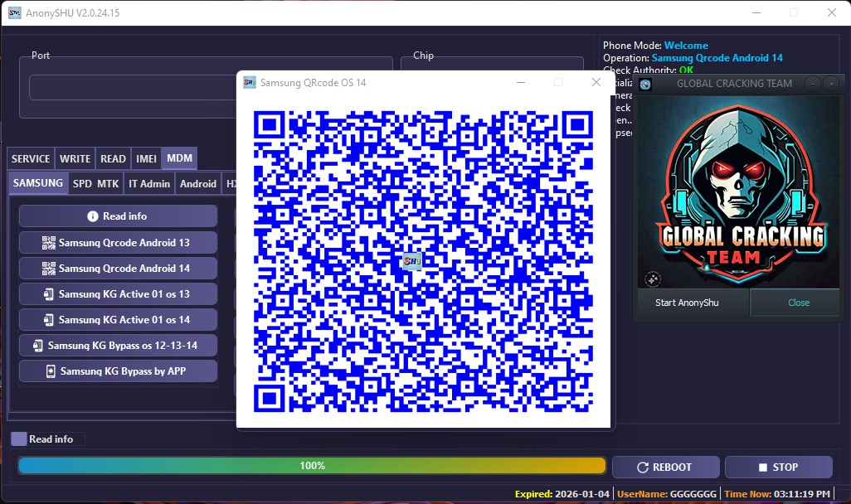Click the Global Cracking Team title bar icon

(x=645, y=84)
